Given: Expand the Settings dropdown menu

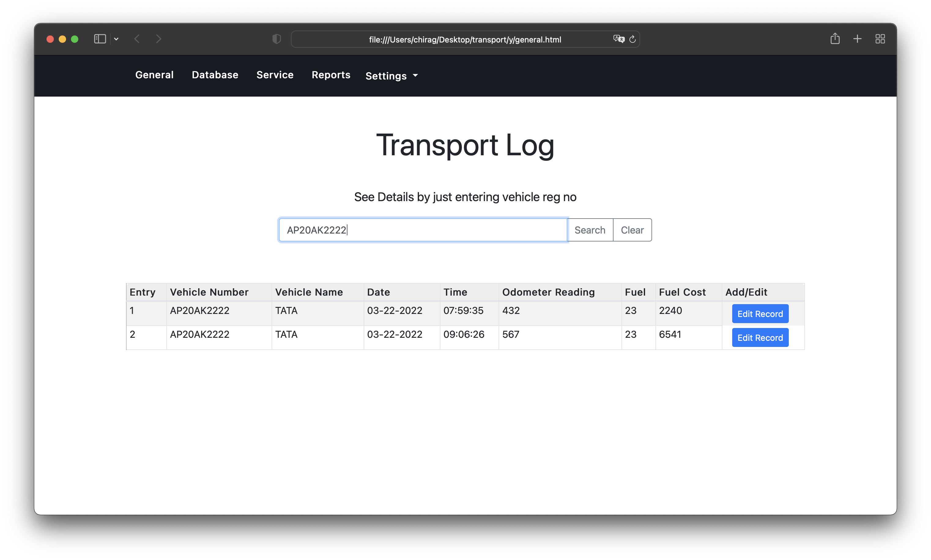Looking at the screenshot, I should point(391,76).
